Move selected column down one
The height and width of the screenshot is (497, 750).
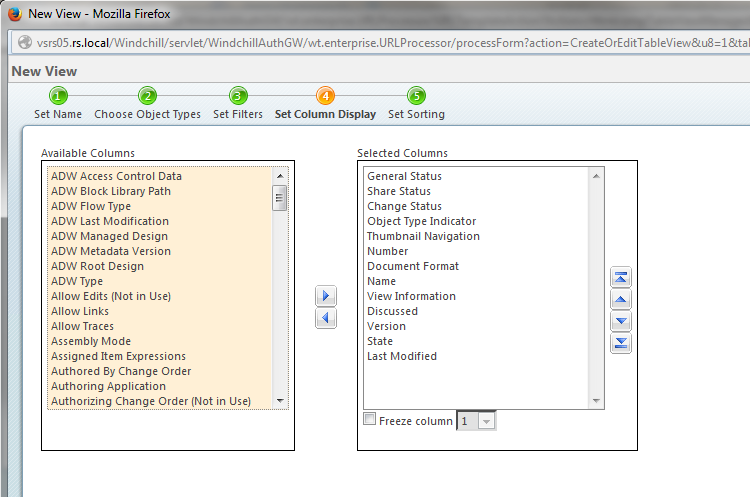[621, 321]
